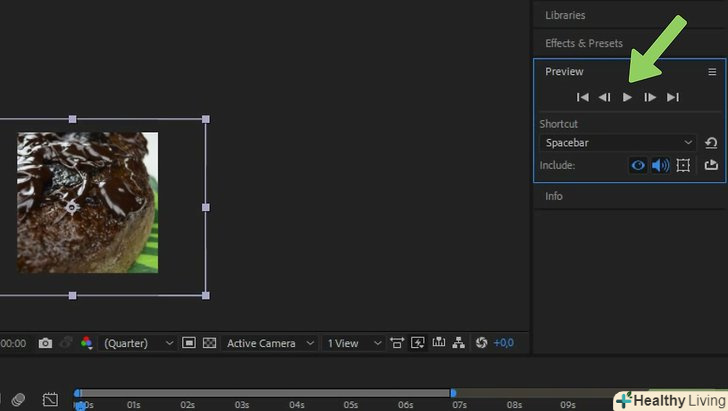The width and height of the screenshot is (728, 411).
Task: Reset the preview shortcut settings
Action: (x=711, y=143)
